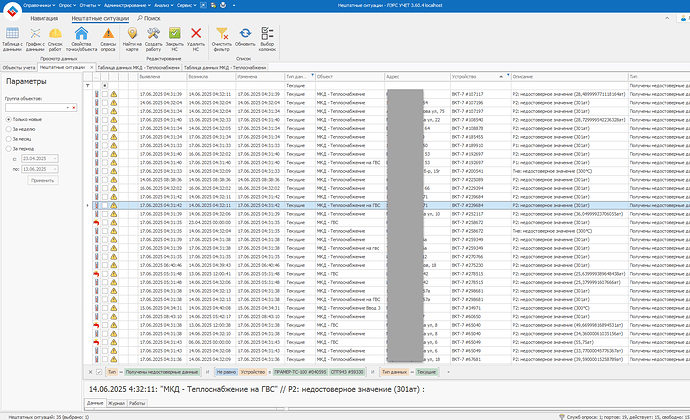Click 'Создать работу' tools icon
The image size is (690, 420).
click(x=153, y=39)
